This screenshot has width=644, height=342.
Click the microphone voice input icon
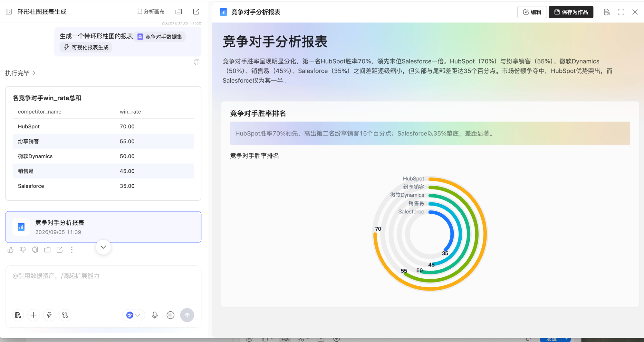155,315
